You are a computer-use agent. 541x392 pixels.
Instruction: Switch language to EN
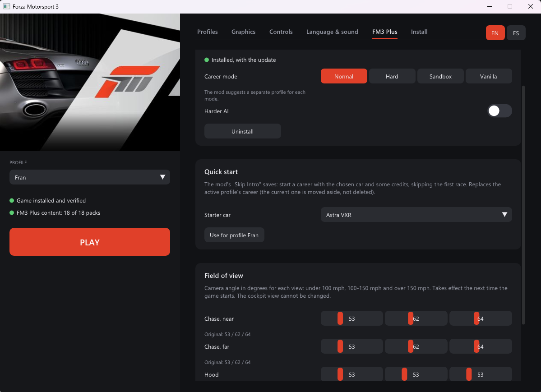495,33
